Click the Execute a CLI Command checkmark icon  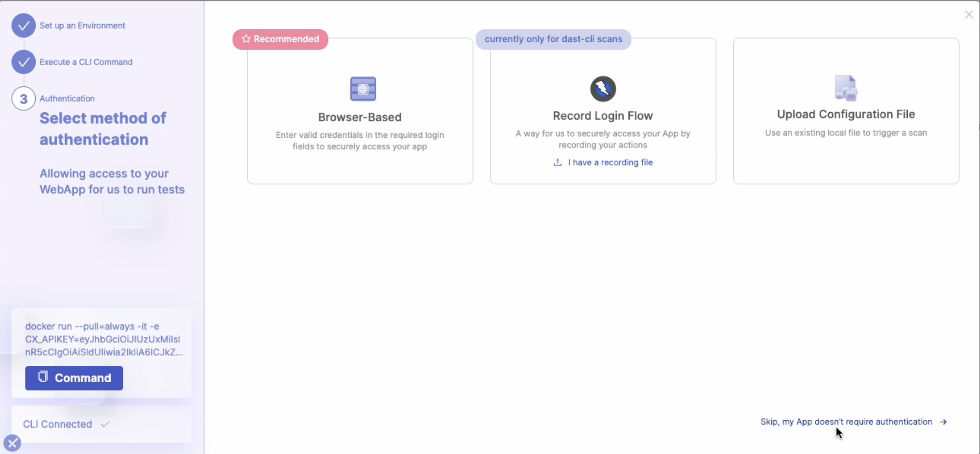click(x=24, y=62)
